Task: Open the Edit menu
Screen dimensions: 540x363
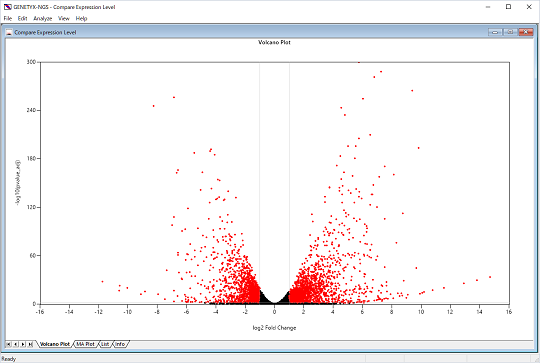Action: 22,18
